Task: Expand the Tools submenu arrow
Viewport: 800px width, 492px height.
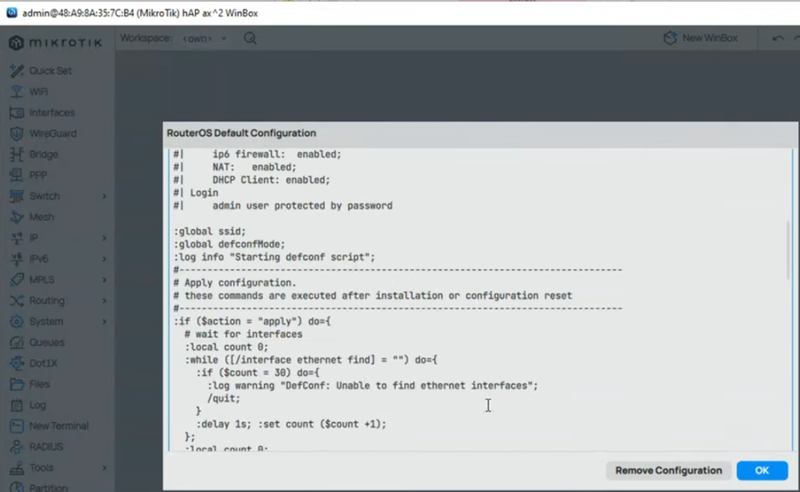Action: point(104,468)
